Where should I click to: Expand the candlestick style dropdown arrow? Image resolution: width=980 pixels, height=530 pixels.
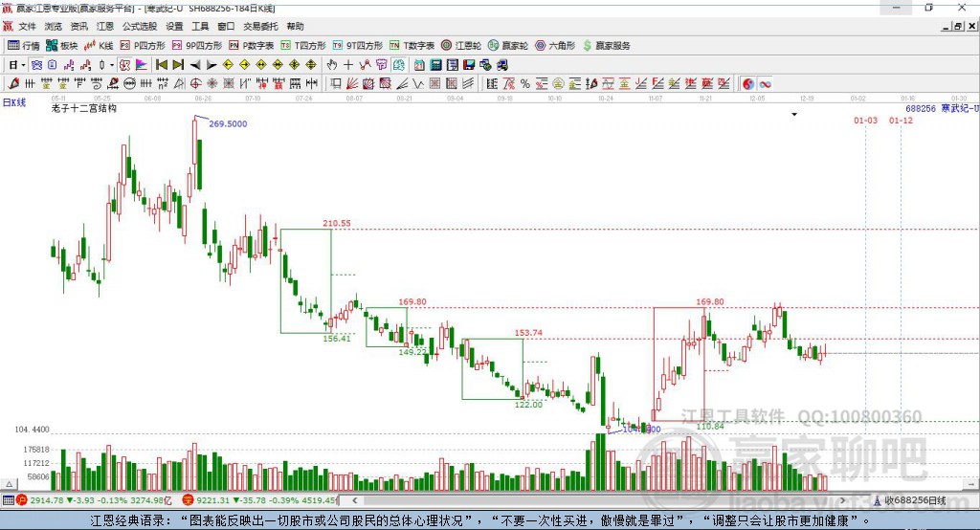click(x=112, y=65)
